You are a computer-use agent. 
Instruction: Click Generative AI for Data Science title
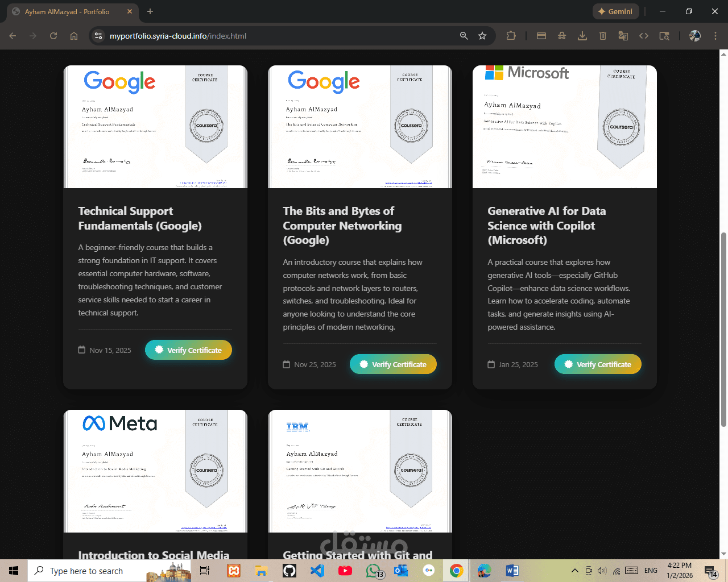tap(547, 226)
